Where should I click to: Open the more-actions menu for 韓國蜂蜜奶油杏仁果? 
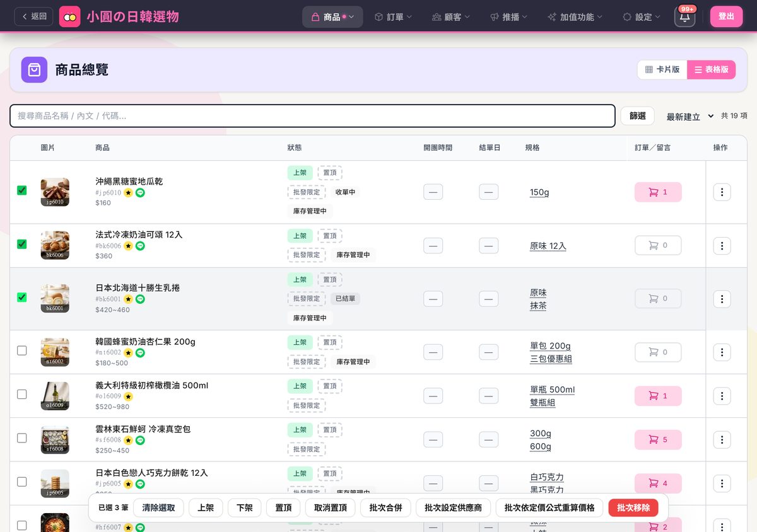722,352
